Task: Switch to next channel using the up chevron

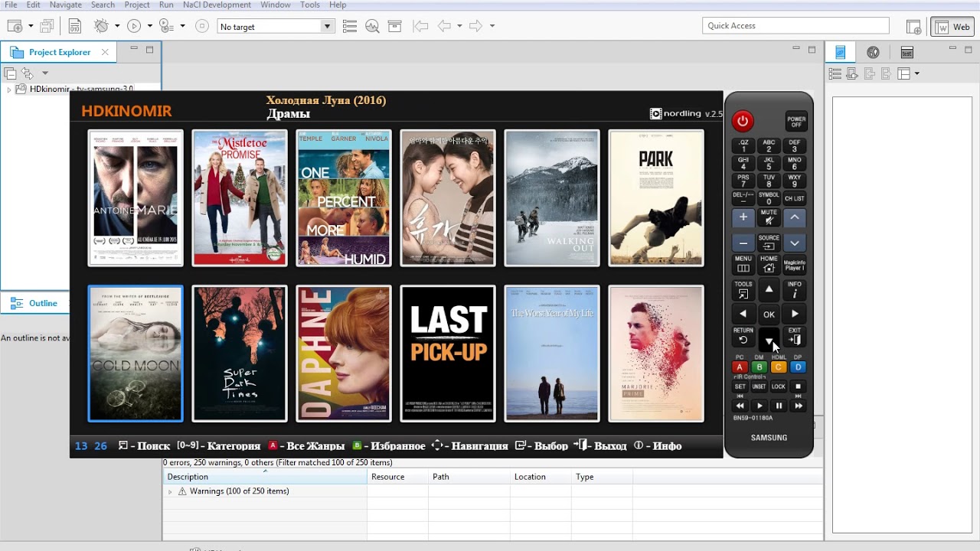Action: point(795,217)
